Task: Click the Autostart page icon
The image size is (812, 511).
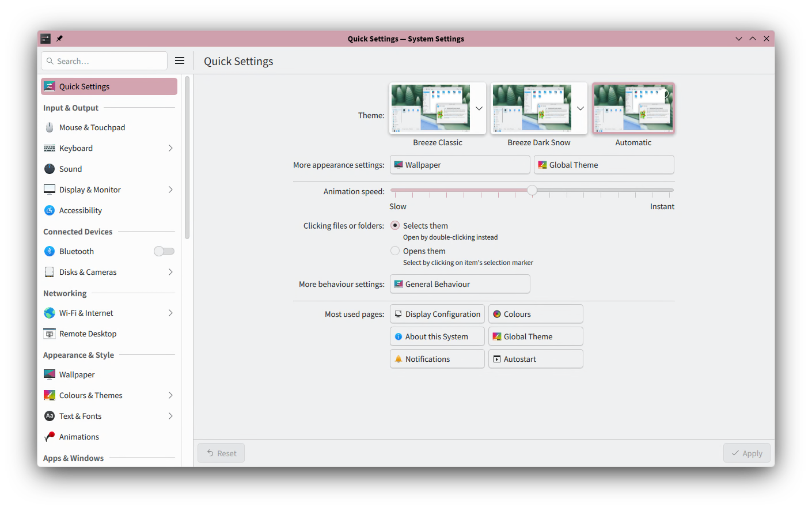Action: pos(497,359)
